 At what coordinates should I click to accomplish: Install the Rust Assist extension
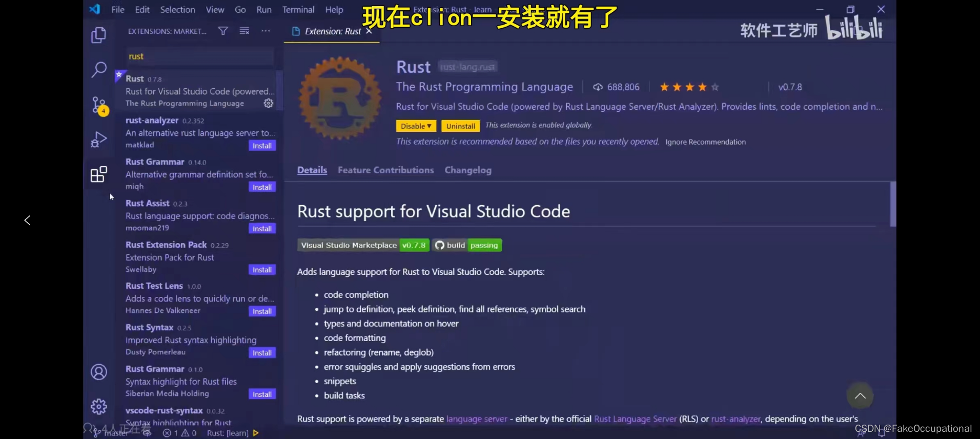tap(262, 229)
